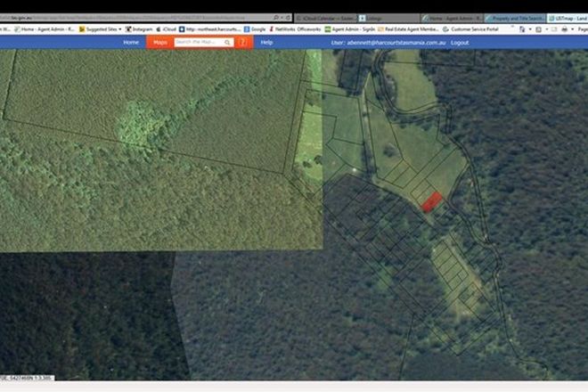The width and height of the screenshot is (588, 392).
Task: Click the Search the map input field
Action: click(198, 42)
